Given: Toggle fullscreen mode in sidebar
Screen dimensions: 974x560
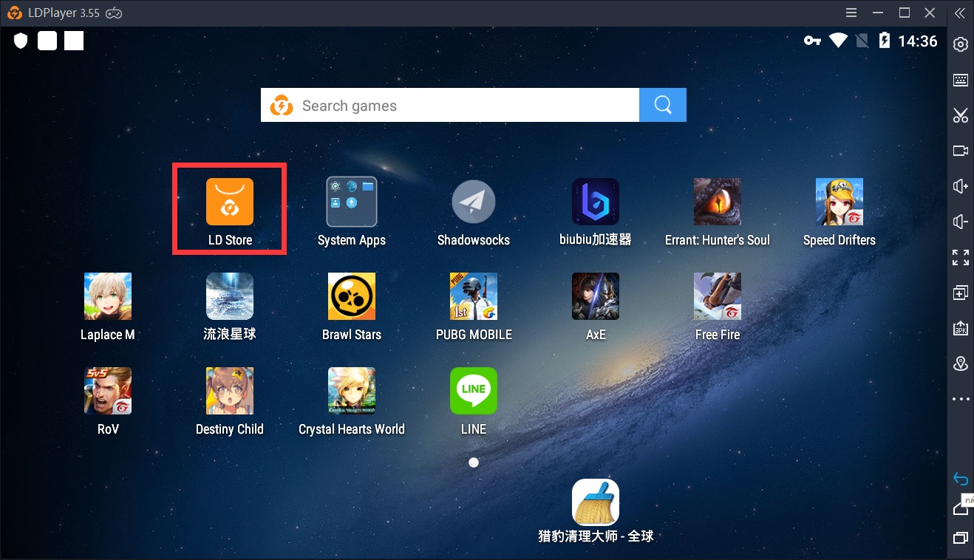Looking at the screenshot, I should pyautogui.click(x=961, y=257).
